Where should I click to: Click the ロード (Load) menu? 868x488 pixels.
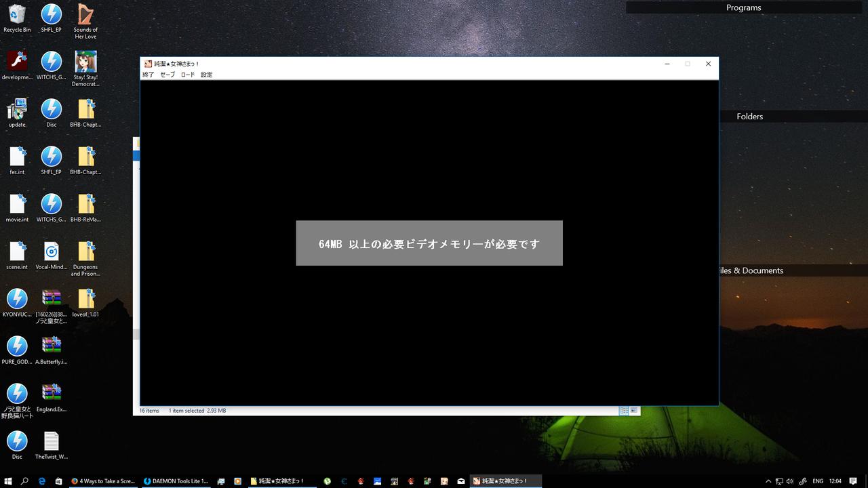tap(187, 75)
